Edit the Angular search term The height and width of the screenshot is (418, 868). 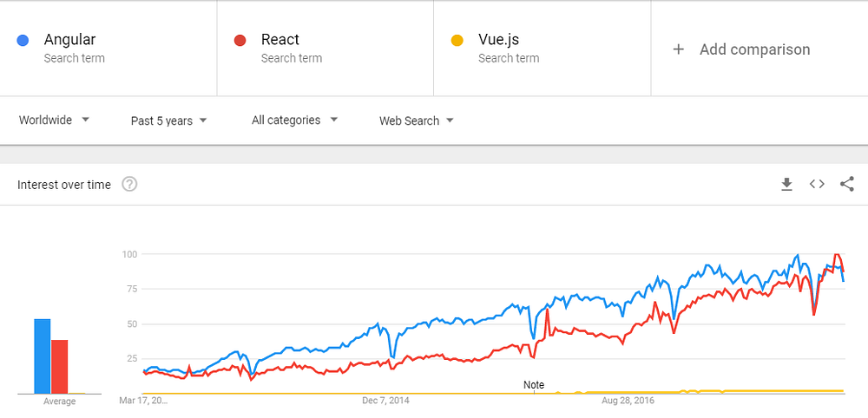click(70, 40)
